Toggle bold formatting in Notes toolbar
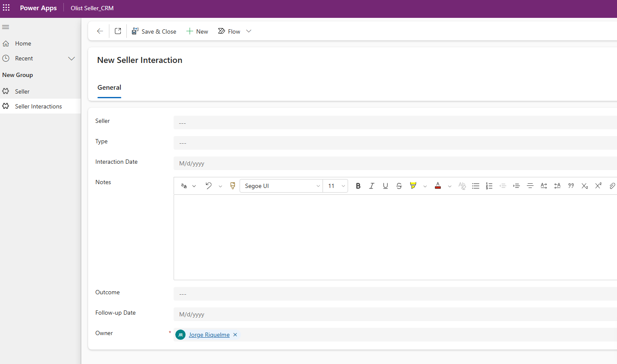 point(358,186)
